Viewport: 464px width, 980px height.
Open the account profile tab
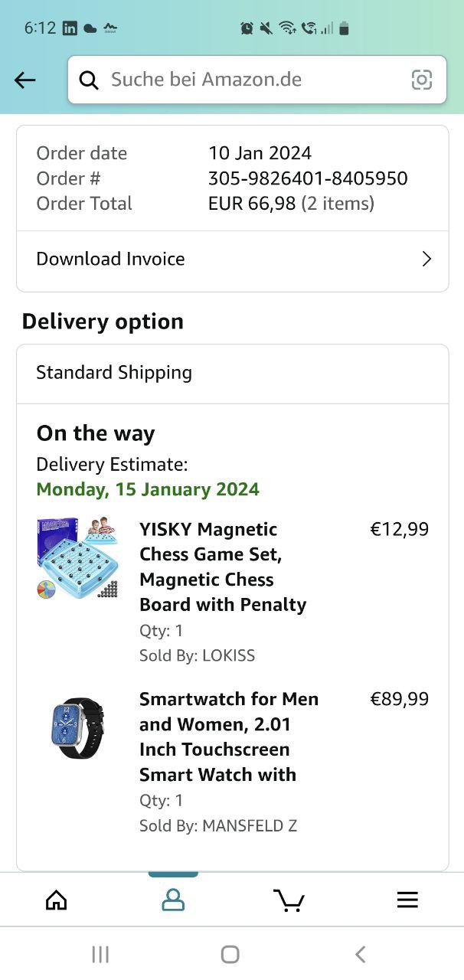[173, 900]
